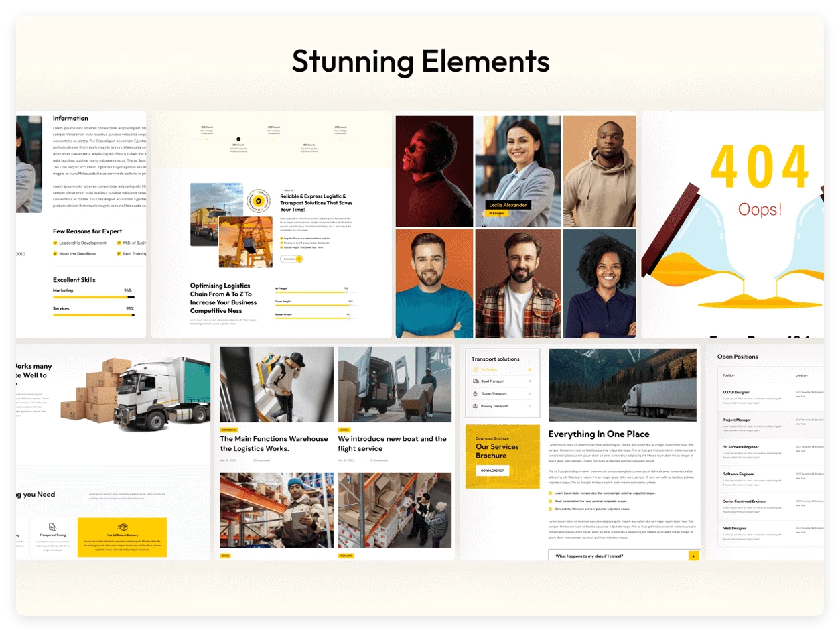Select the COMMERCIAL category tag on the blog post
This screenshot has height=632, width=840.
pos(229,430)
